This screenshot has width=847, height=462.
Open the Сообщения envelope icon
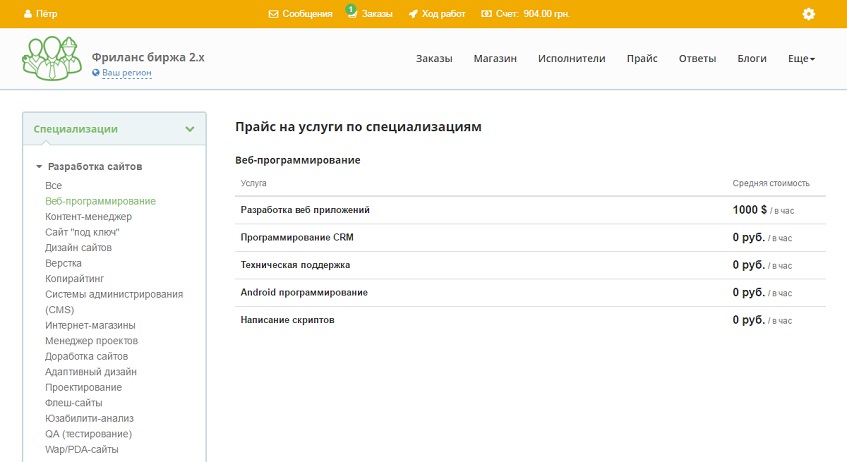(273, 14)
